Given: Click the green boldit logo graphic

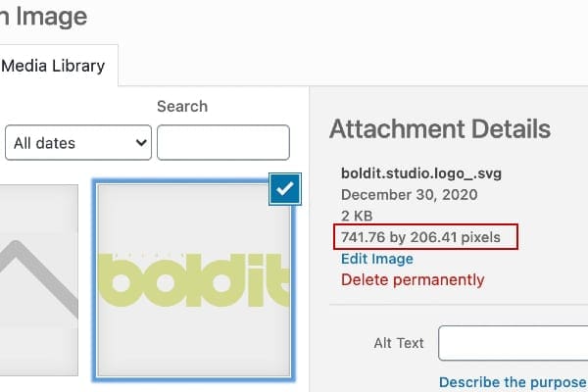Looking at the screenshot, I should [x=196, y=279].
